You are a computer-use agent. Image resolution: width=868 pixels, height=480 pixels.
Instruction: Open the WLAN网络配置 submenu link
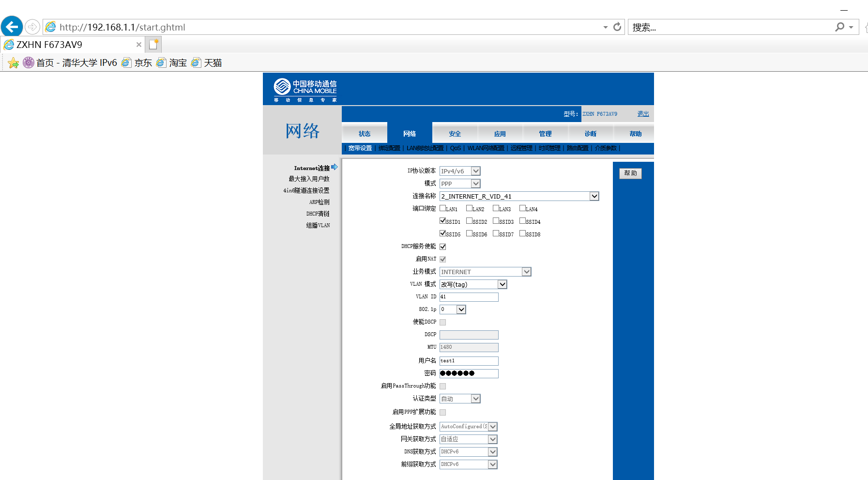486,148
